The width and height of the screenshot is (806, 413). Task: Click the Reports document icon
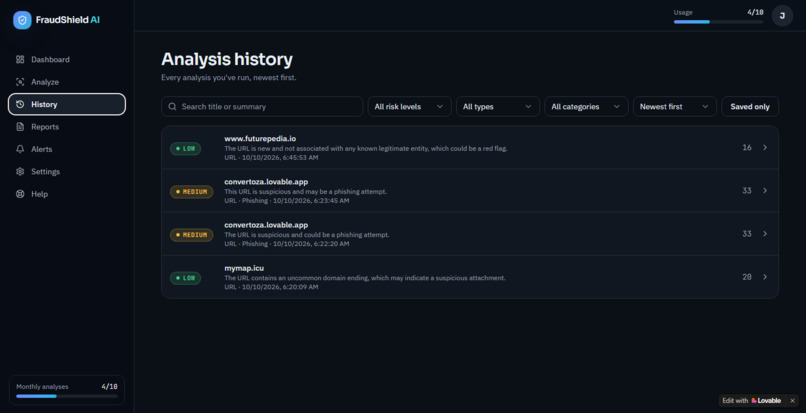20,127
